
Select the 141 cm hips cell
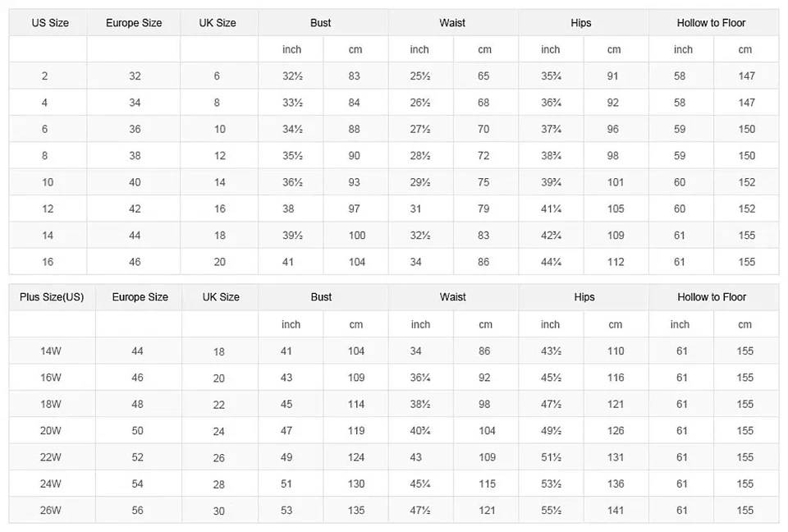coord(616,511)
